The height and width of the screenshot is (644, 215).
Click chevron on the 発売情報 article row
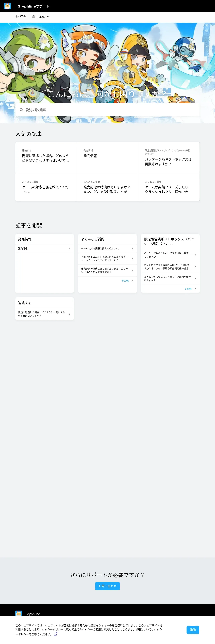click(69, 248)
